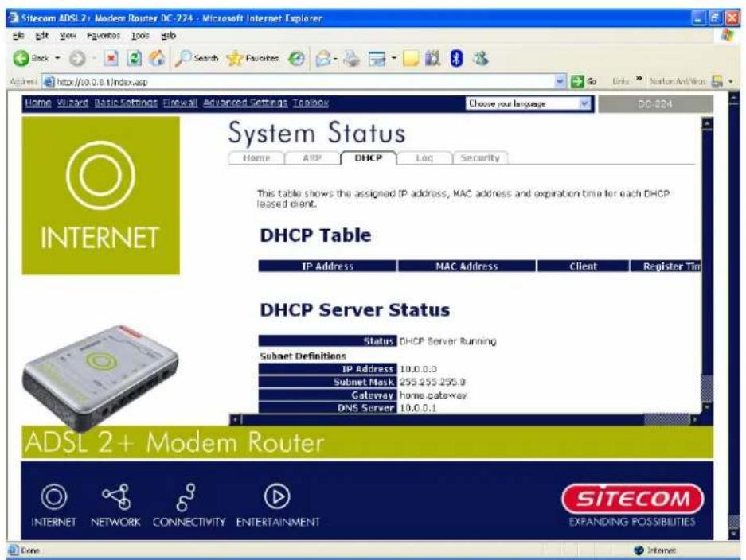Click the CONNECTIVITY icon in footer
This screenshot has width=746, height=560.
[186, 497]
